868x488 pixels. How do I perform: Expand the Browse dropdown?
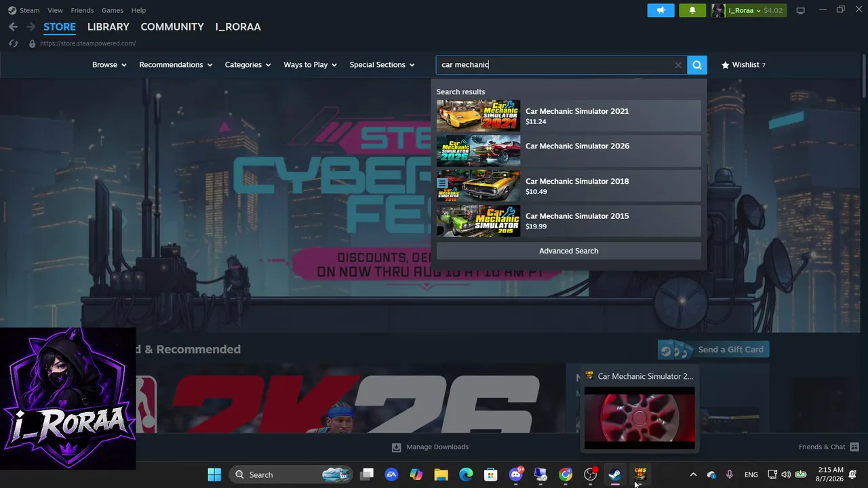109,65
